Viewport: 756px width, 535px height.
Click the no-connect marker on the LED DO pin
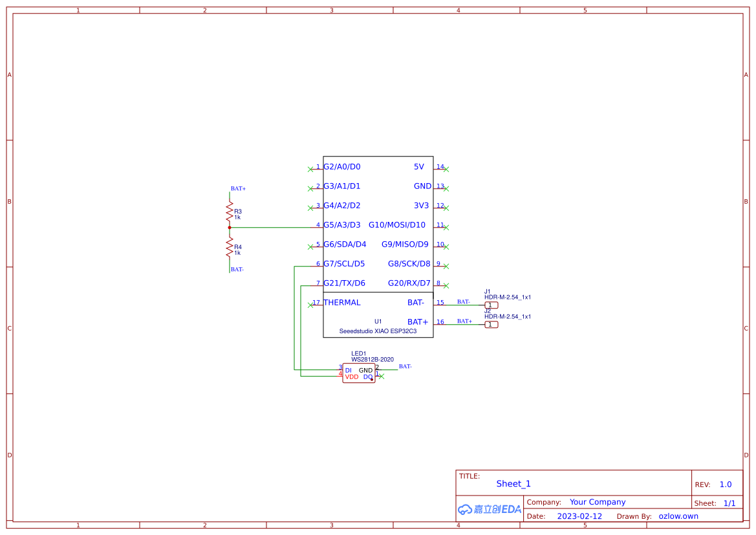pos(380,377)
